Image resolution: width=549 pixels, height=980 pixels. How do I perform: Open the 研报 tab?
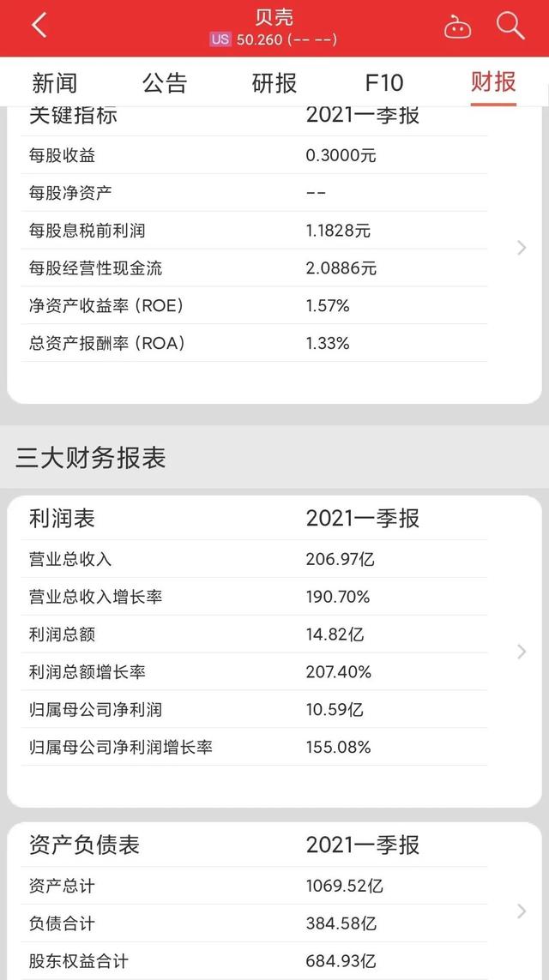coord(274,82)
